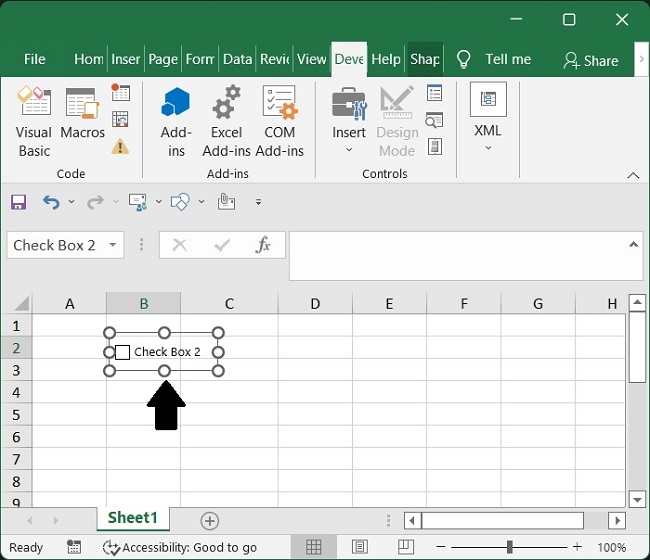Image resolution: width=650 pixels, height=560 pixels.
Task: Click the macro recording status bar icon
Action: point(74,547)
